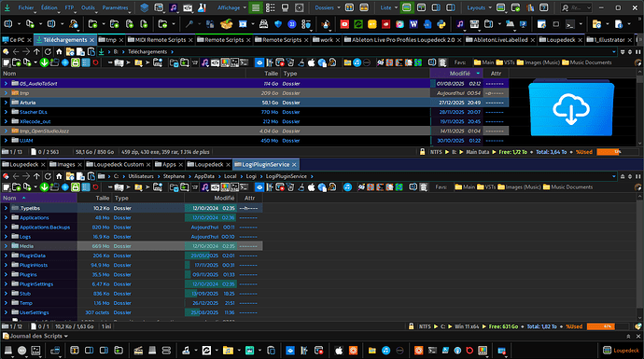Open the Affichage dropdown
Screen dimensions: 644x359
[x=231, y=7]
